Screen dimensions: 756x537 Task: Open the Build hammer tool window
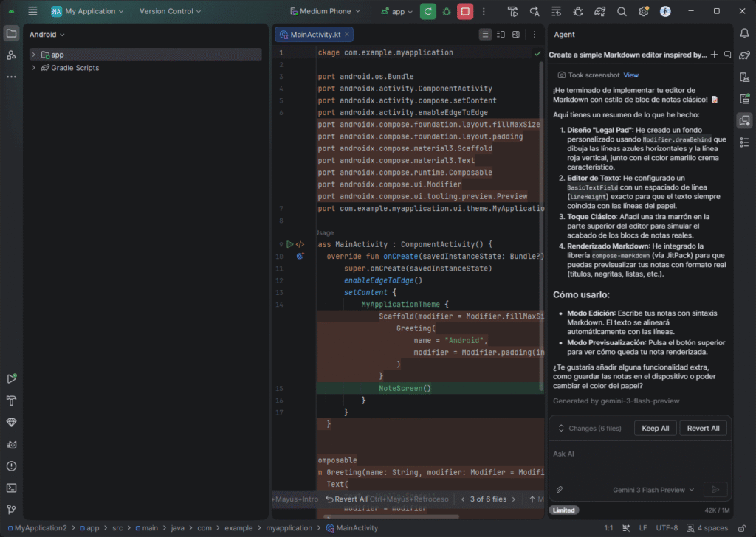[11, 401]
